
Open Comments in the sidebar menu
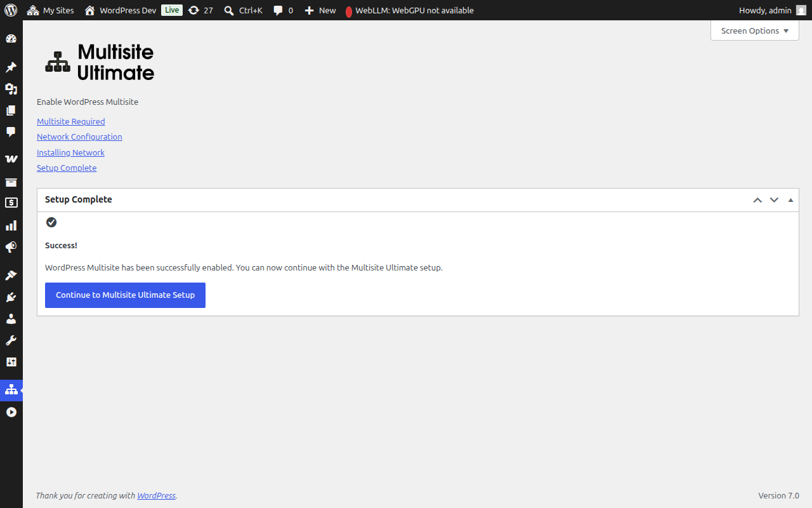(x=11, y=132)
